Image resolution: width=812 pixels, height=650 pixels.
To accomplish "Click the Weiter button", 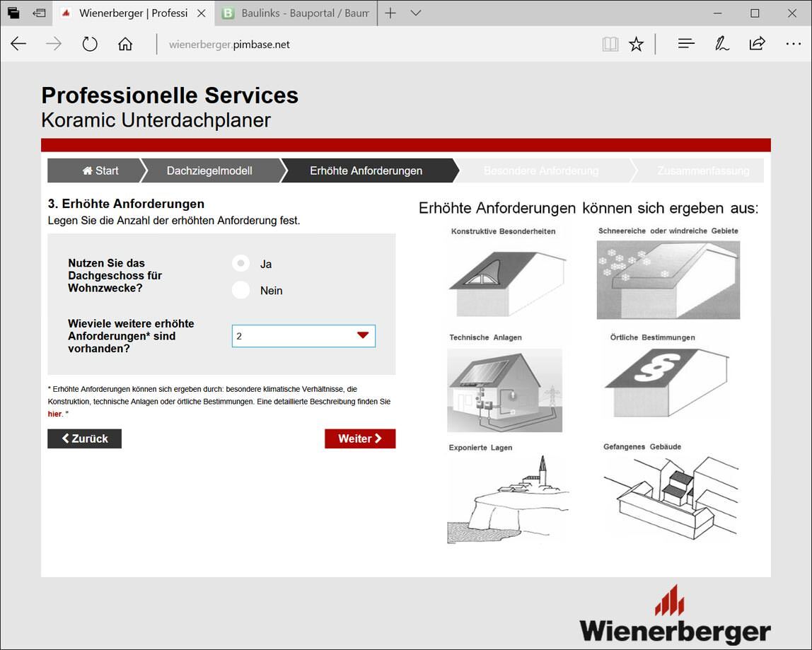I will (x=360, y=439).
